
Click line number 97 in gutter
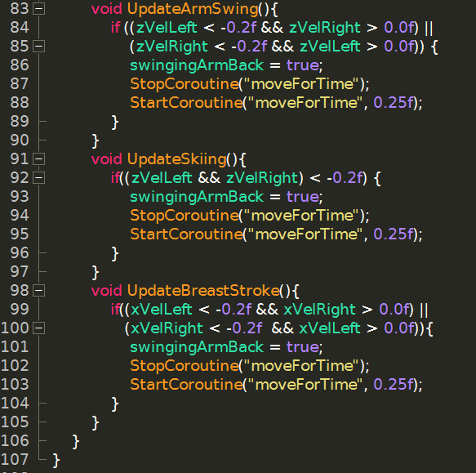pyautogui.click(x=20, y=272)
